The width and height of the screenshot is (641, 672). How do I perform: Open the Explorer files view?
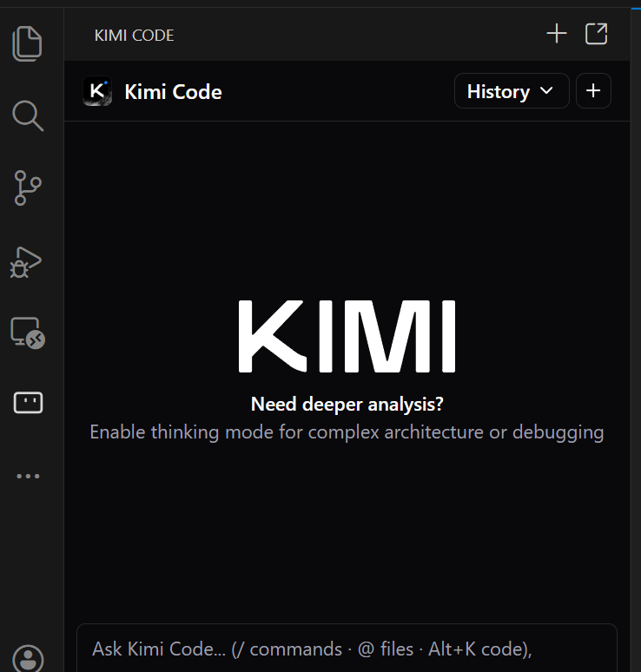point(28,43)
